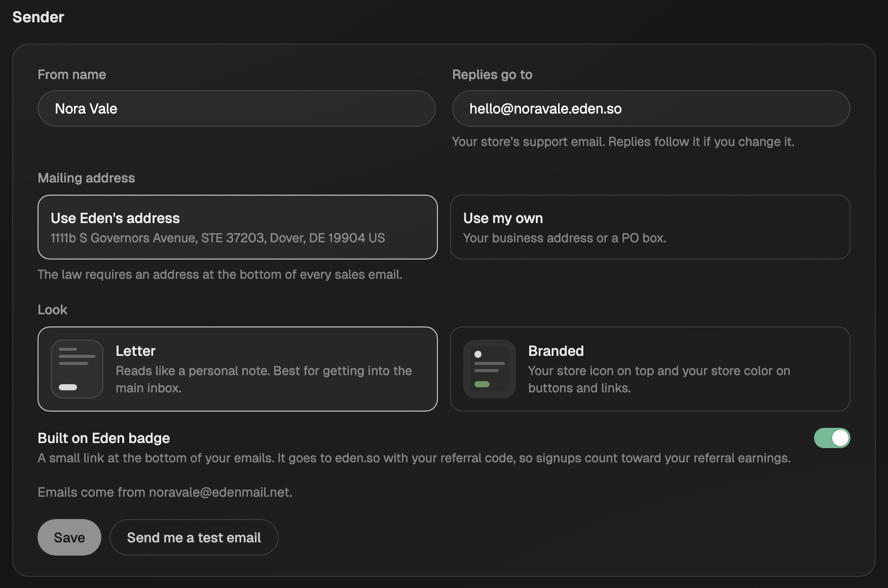888x588 pixels.
Task: Click the Look section label
Action: pyautogui.click(x=52, y=310)
